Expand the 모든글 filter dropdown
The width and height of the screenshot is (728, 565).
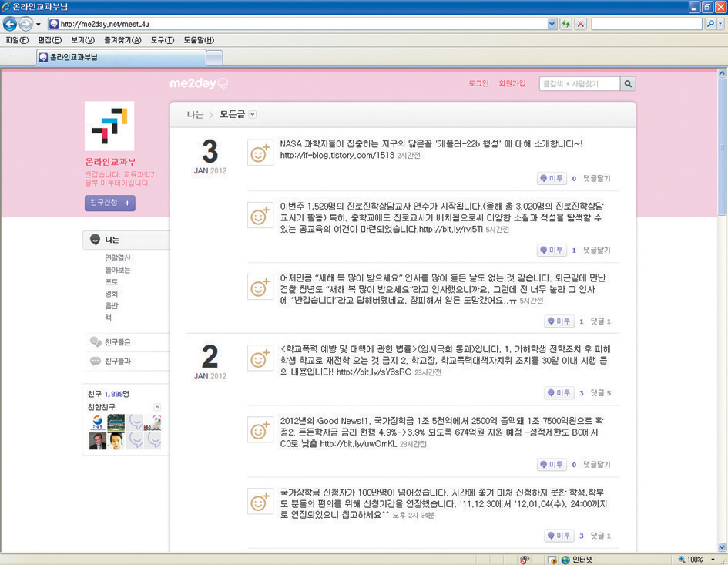click(x=253, y=115)
